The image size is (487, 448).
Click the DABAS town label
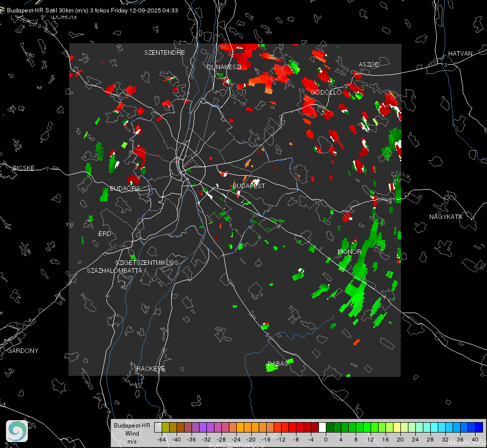coord(278,363)
